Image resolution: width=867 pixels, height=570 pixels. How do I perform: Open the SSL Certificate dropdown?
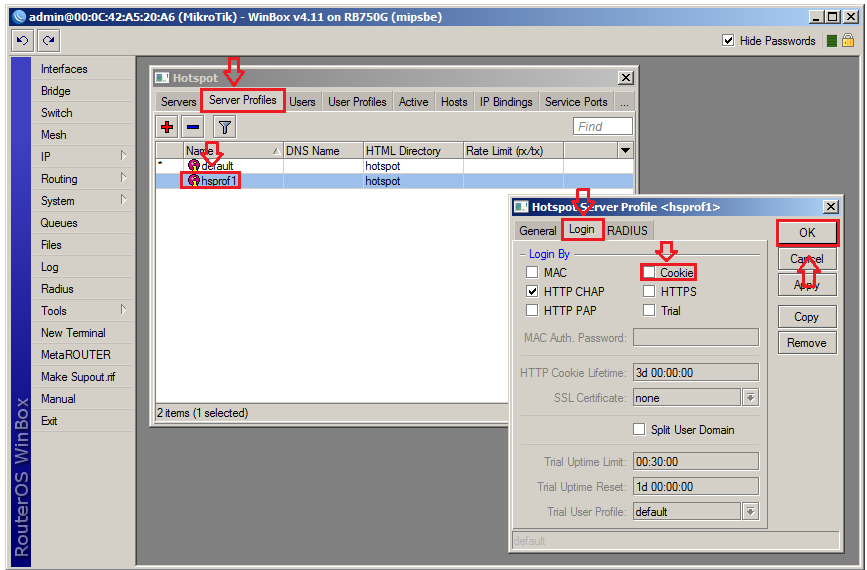(x=750, y=398)
